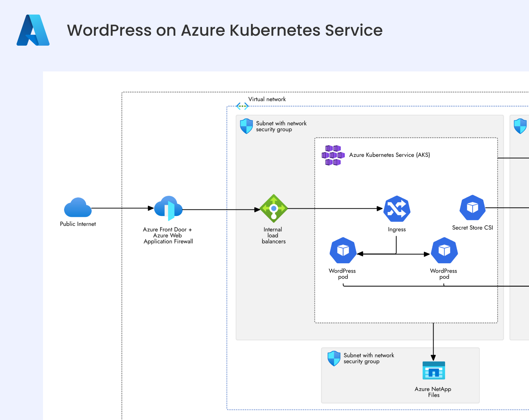Screen dimensions: 529x420
Task: Select the Internal load balancers icon
Action: point(273,209)
